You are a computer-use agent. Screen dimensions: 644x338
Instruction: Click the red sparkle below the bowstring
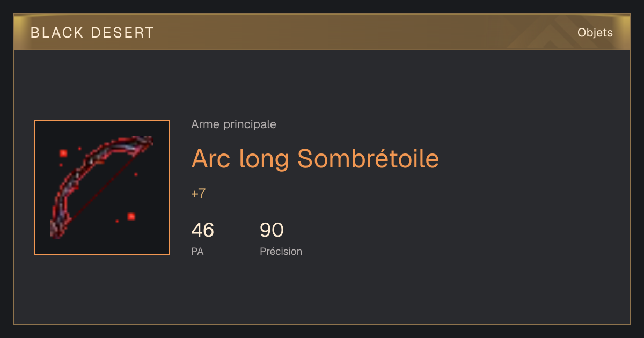(x=131, y=216)
